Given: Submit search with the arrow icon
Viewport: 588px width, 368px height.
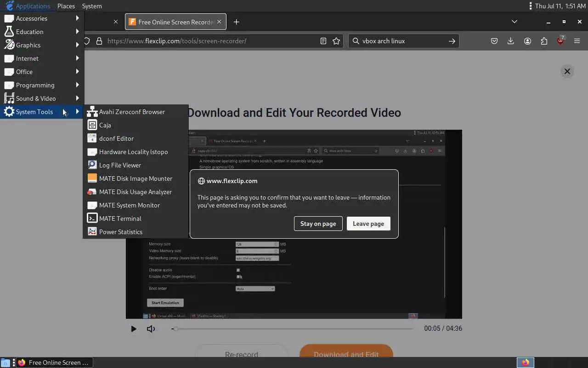Looking at the screenshot, I should (452, 41).
